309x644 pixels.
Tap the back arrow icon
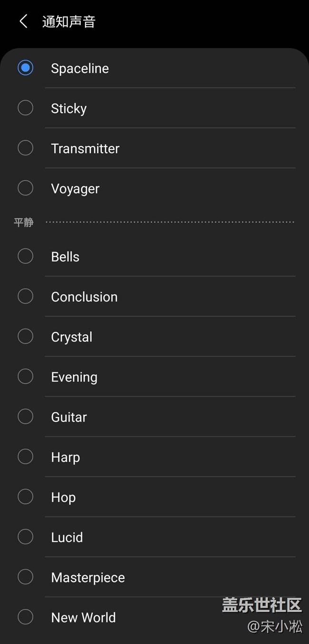23,21
